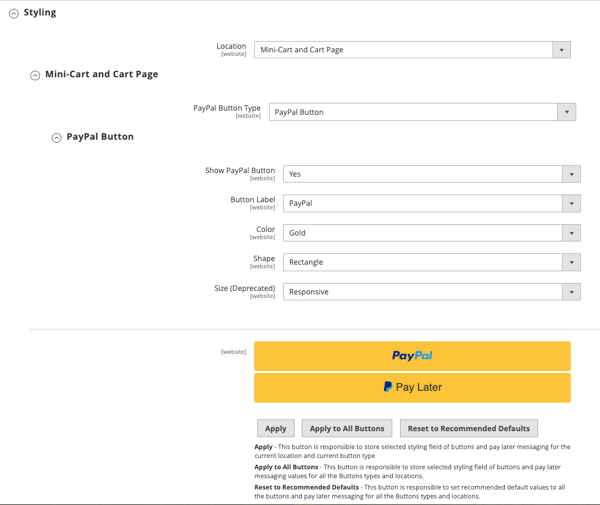Screen dimensions: 600x505
Task: Click Reset to Recommended Defaults button
Action: pos(469,428)
